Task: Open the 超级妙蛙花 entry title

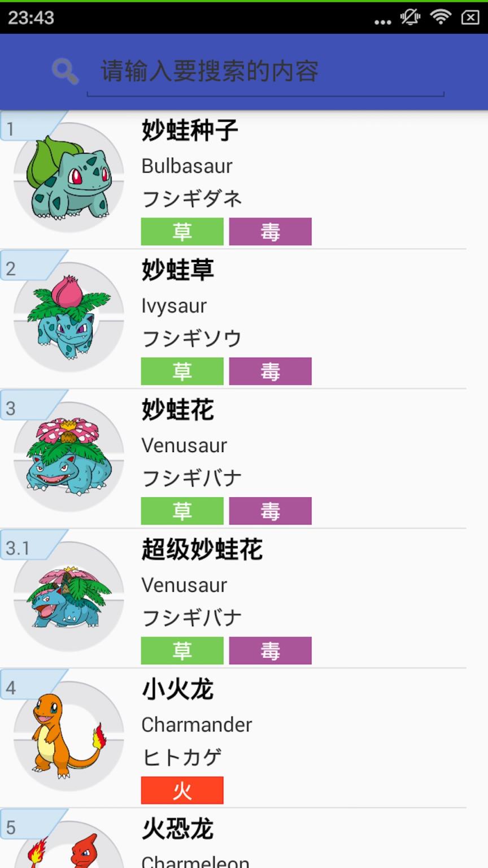Action: click(202, 549)
